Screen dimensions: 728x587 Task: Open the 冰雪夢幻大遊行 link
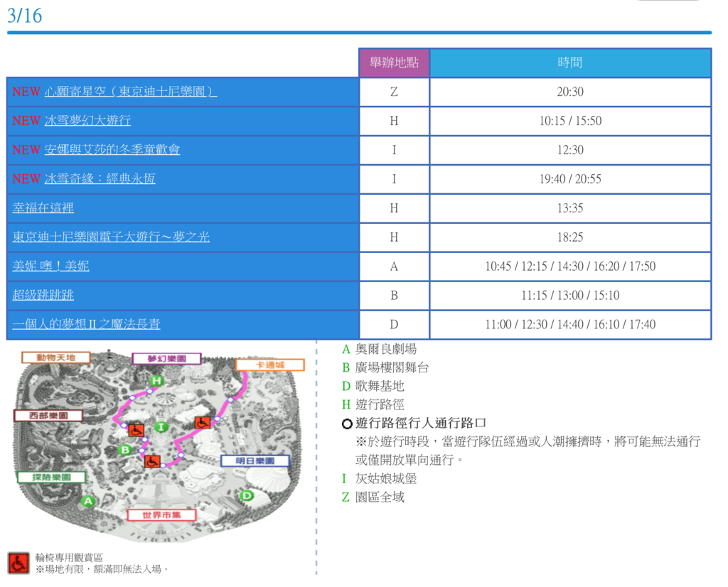point(87,121)
